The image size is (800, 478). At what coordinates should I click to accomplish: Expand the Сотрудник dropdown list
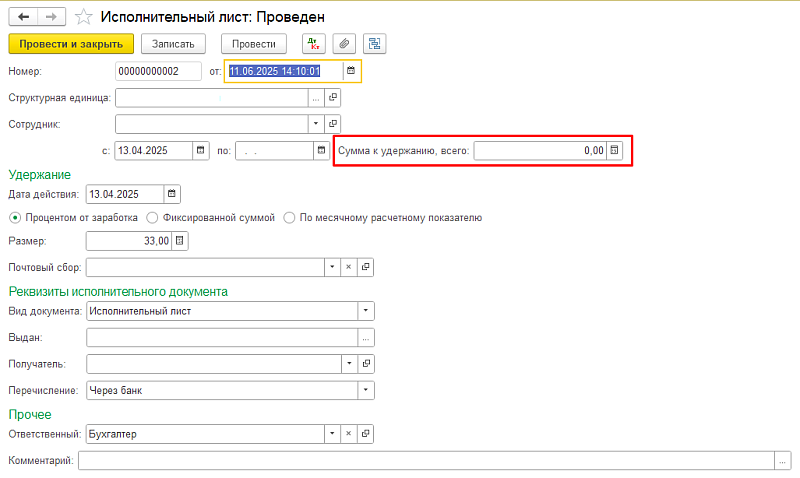point(317,124)
